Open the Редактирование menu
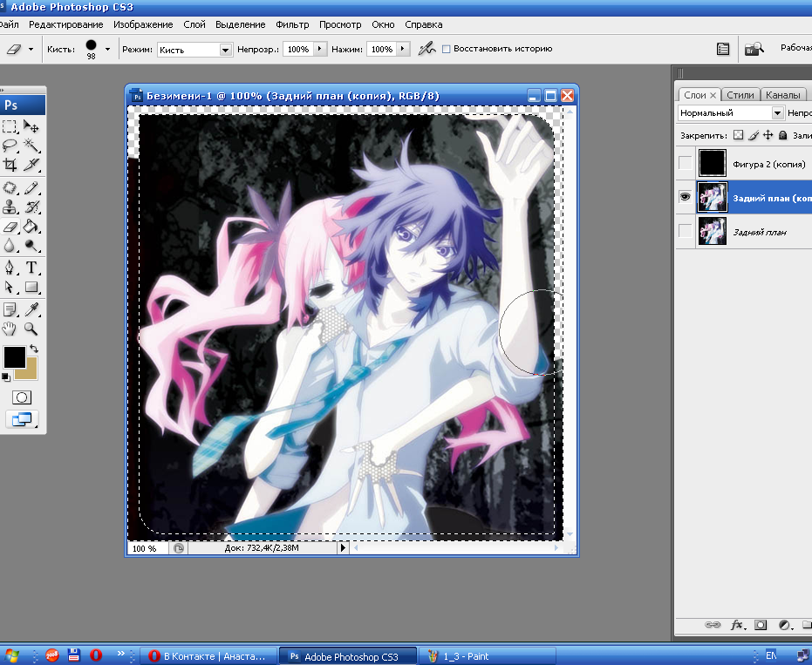 65,24
